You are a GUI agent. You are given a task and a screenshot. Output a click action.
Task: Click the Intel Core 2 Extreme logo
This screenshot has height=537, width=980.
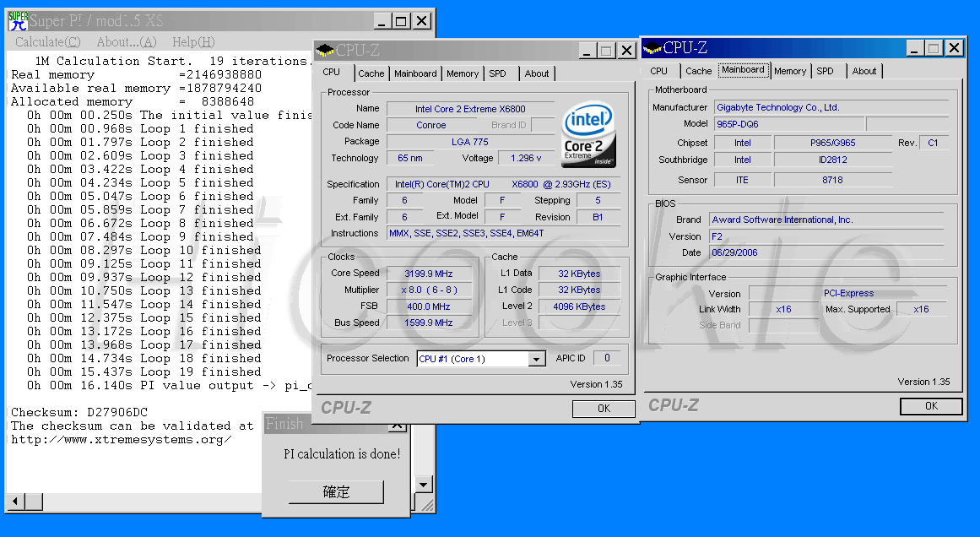(588, 134)
